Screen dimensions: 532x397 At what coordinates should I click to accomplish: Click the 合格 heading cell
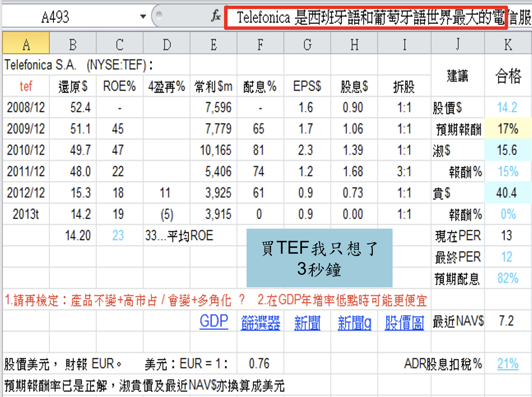(508, 75)
